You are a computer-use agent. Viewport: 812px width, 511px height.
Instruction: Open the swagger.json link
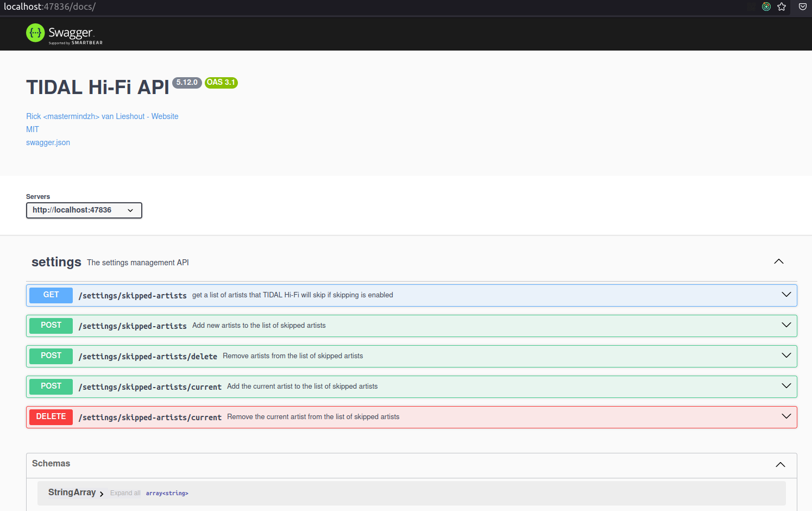[x=48, y=142]
